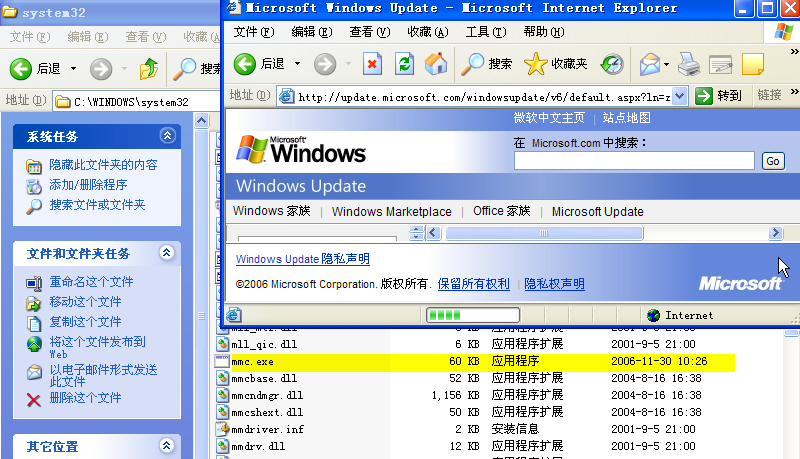The image size is (800, 459).
Task: Open the 帮助(H) menu in Internet Explorer
Action: [x=544, y=32]
